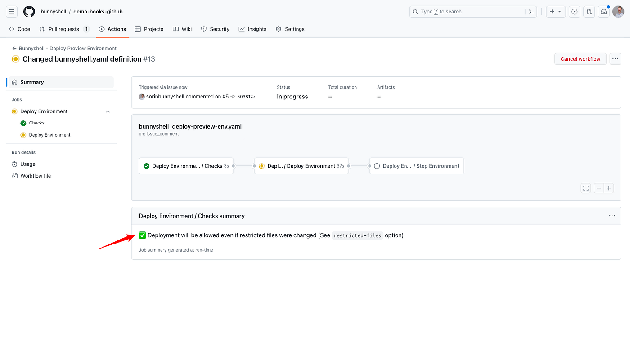Image resolution: width=630 pixels, height=364 pixels.
Task: Switch to the Security tab
Action: click(x=215, y=29)
